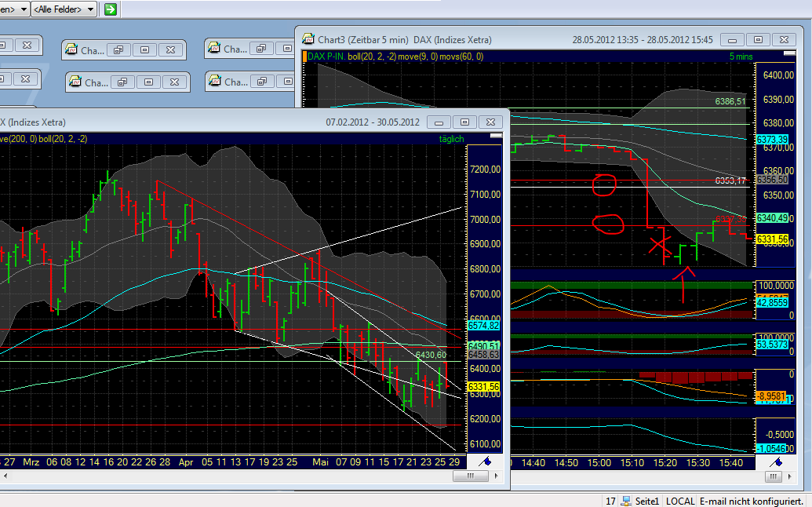Screen dimensions: 812x507
Task: Click the daily chart's horizontal scrollbar
Action: point(235,475)
